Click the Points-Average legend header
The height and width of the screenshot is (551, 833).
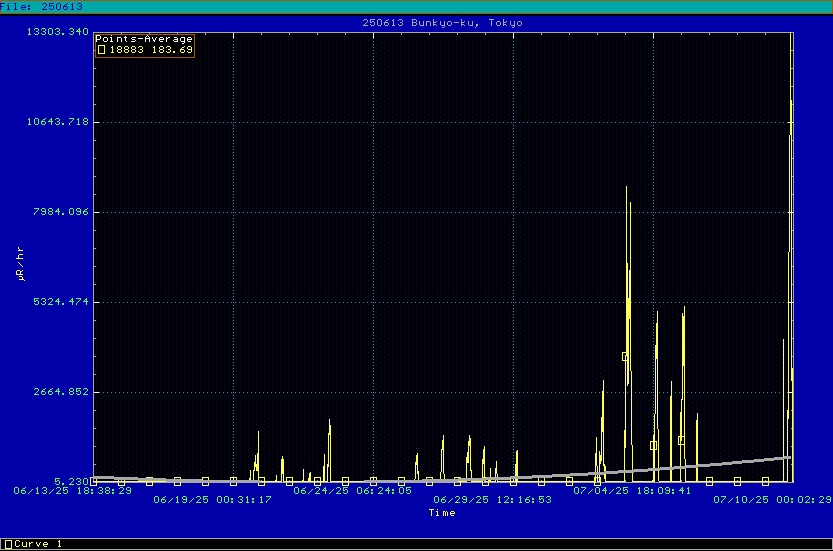[144, 39]
